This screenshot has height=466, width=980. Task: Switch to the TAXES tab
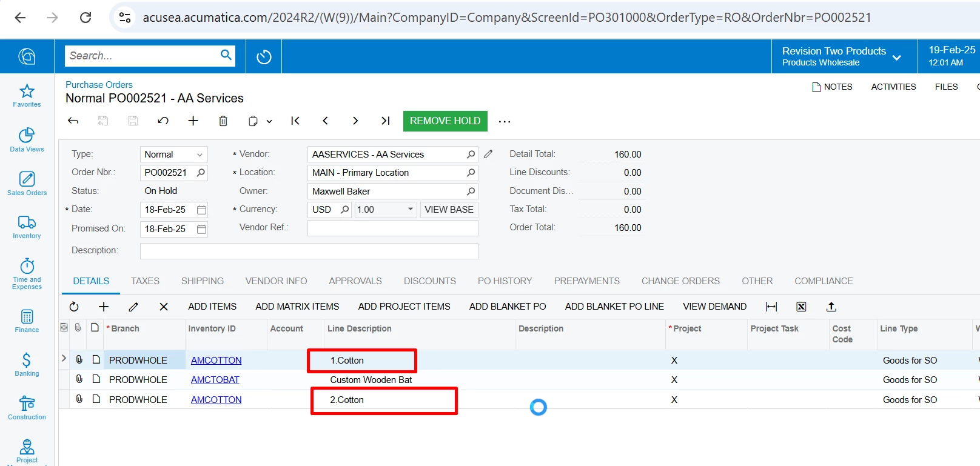click(145, 281)
